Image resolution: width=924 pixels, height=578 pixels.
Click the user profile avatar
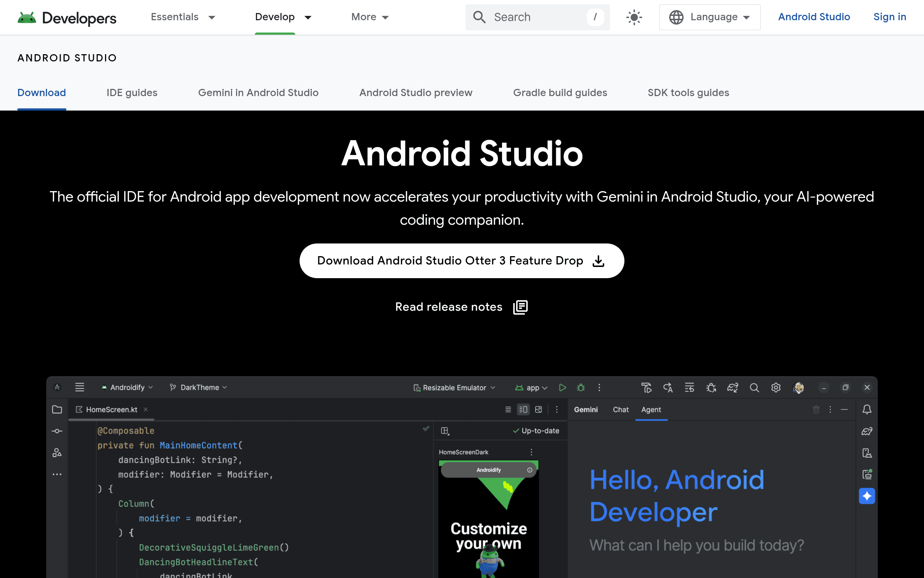tap(798, 388)
